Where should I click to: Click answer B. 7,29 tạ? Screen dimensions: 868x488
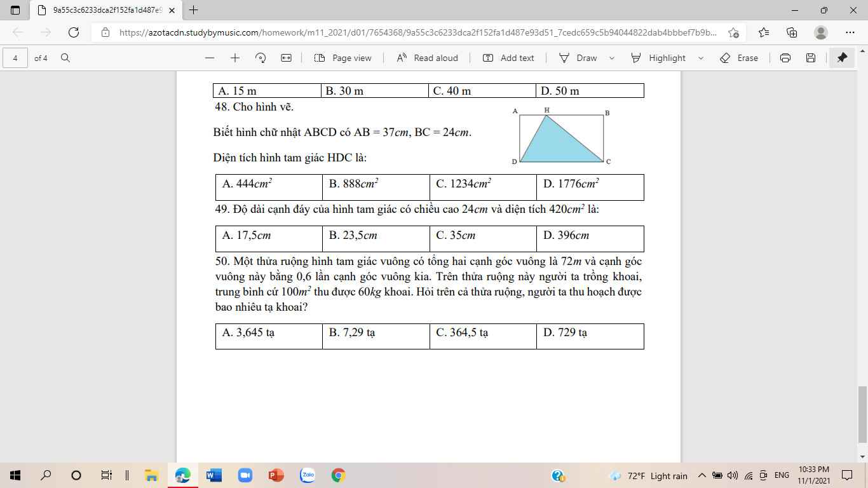(x=376, y=336)
